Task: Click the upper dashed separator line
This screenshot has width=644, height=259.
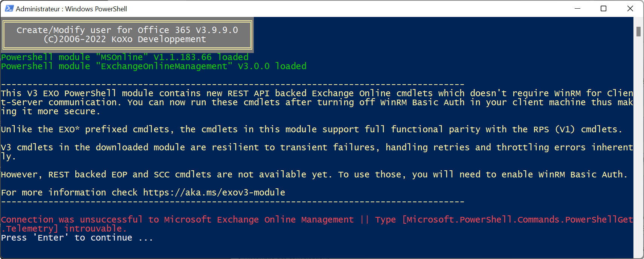Action: point(233,84)
